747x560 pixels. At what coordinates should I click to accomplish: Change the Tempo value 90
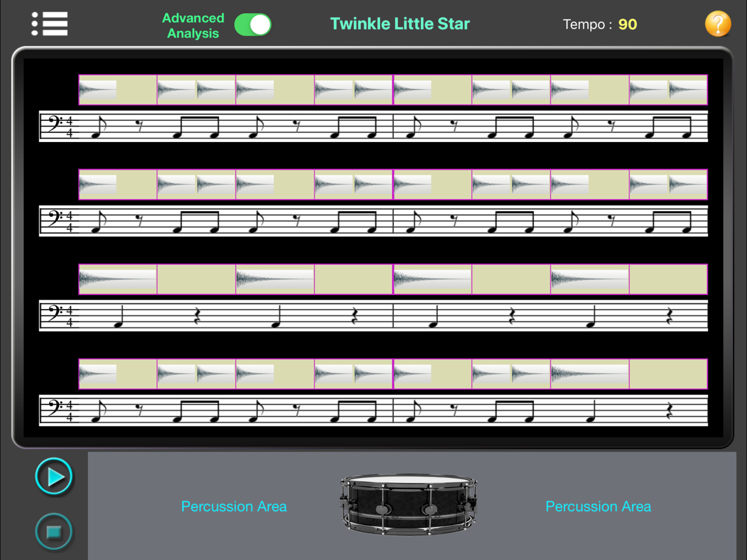(627, 24)
